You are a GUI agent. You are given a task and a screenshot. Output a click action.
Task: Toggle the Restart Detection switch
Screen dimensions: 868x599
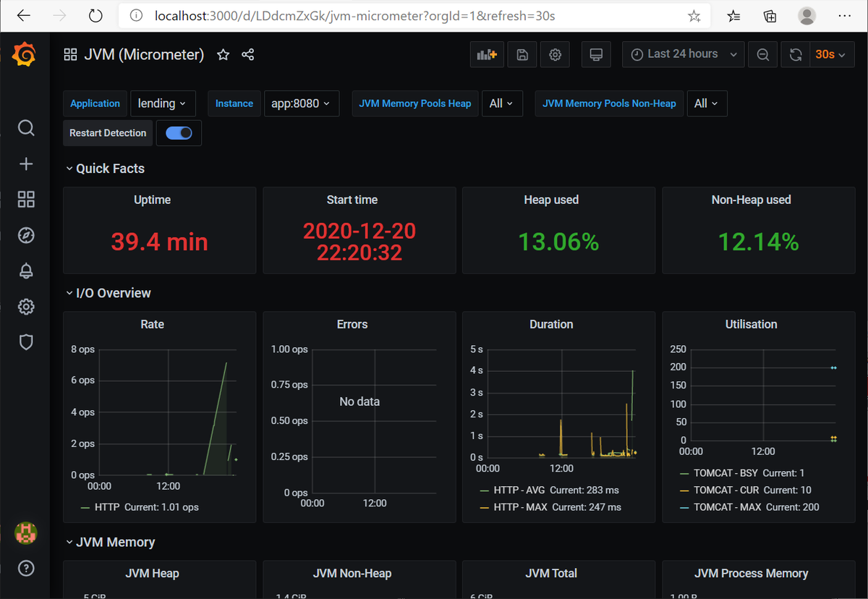point(179,133)
